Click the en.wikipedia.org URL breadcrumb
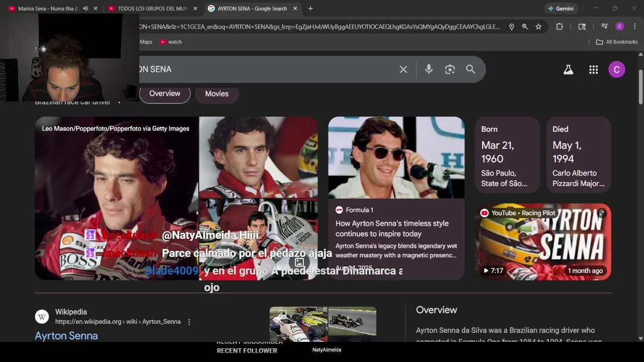Image resolution: width=644 pixels, height=362 pixels. coord(118,322)
